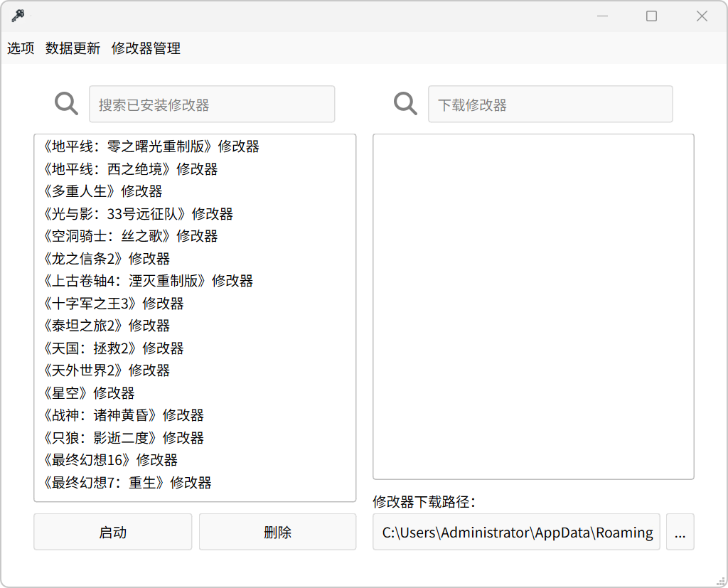The width and height of the screenshot is (728, 588).
Task: Click the 删除 button
Action: click(x=278, y=532)
